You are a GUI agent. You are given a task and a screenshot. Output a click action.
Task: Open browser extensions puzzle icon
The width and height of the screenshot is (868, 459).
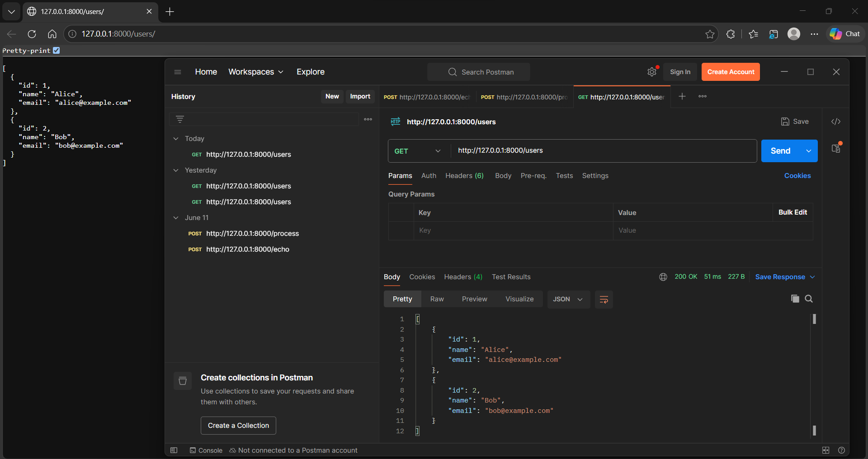730,34
